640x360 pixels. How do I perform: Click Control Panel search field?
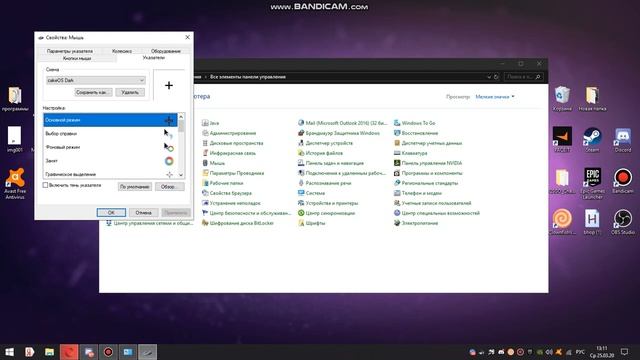tap(523, 77)
